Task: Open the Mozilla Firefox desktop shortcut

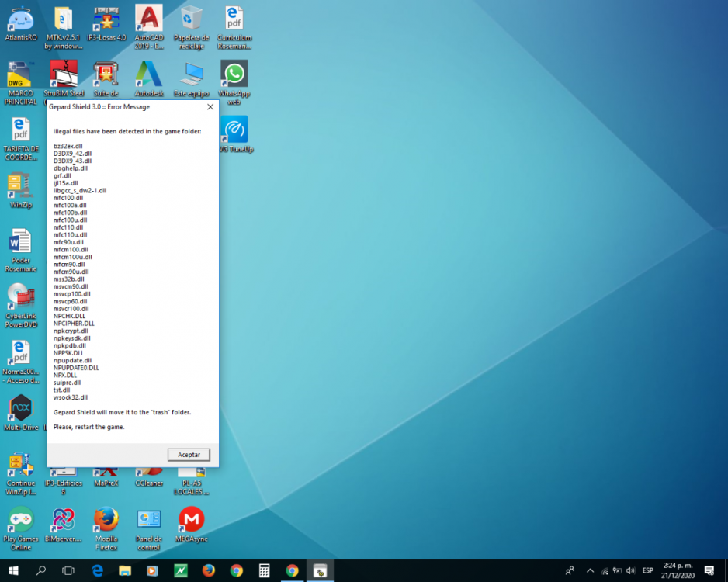Action: click(106, 520)
